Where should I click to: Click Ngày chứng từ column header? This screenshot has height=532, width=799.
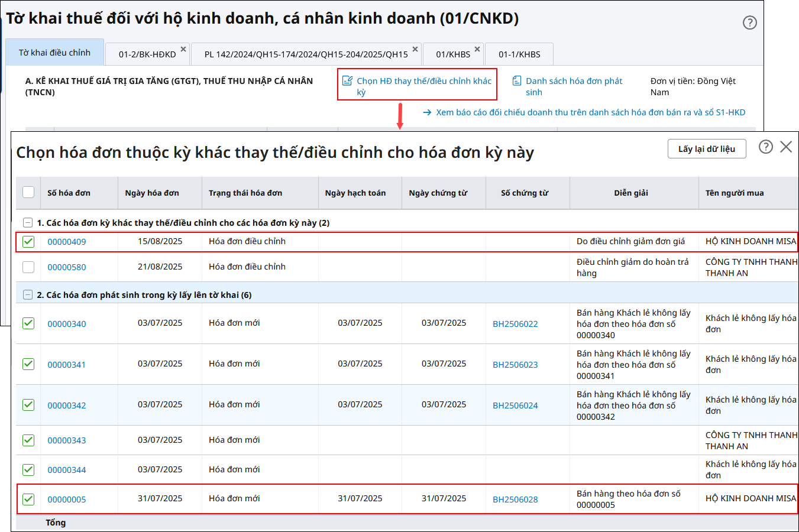pyautogui.click(x=444, y=193)
